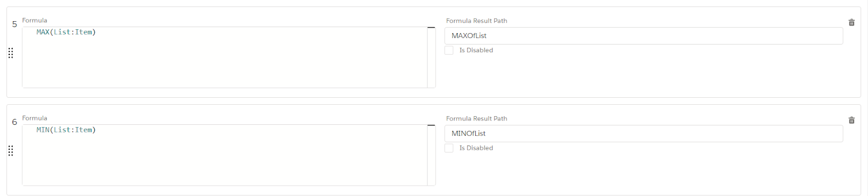
Task: Focus the MIN(List:Item) formula editor
Action: tap(225, 155)
